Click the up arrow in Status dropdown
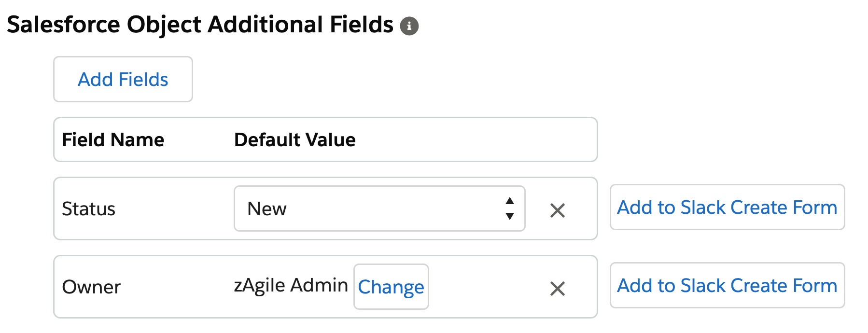The height and width of the screenshot is (333, 868). 509,201
